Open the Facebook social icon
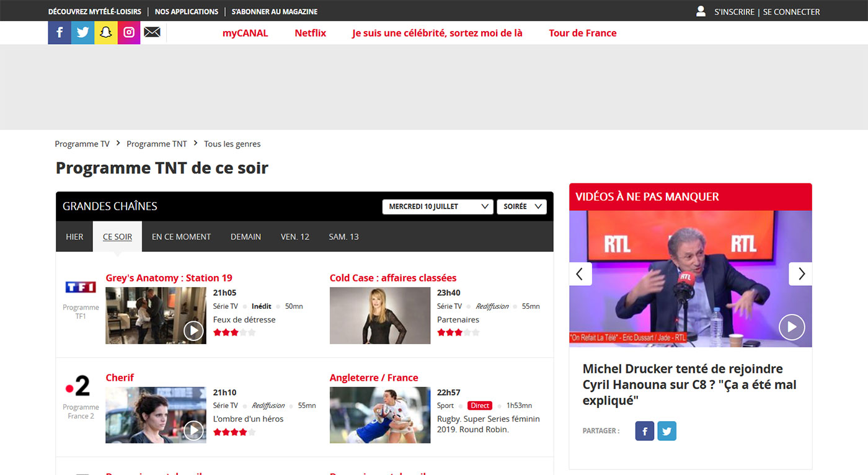 (59, 32)
